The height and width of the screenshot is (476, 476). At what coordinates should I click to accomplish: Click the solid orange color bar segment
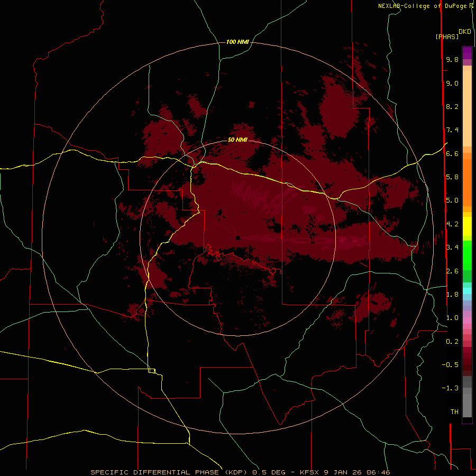467,182
